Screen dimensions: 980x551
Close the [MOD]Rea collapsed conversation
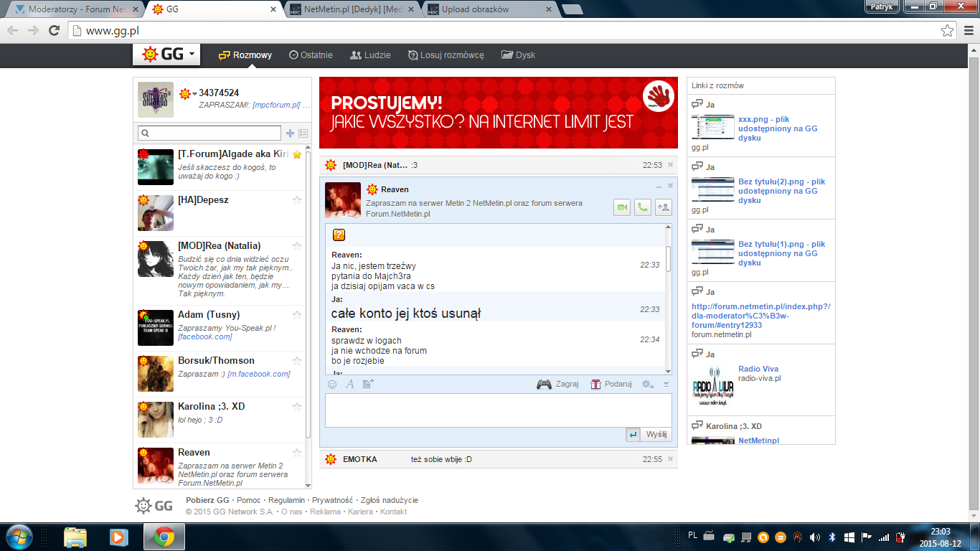[670, 165]
